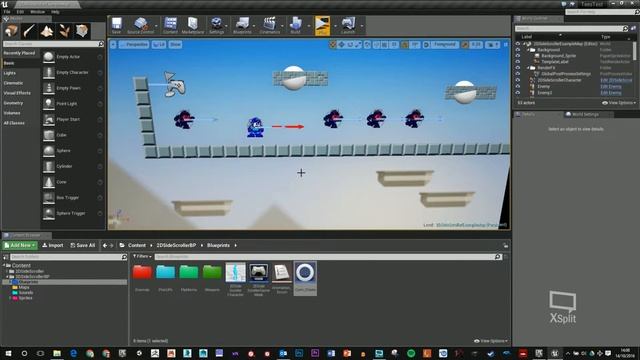This screenshot has height=360, width=640.
Task: Open the Source Control dropdown arrow
Action: 157,26
